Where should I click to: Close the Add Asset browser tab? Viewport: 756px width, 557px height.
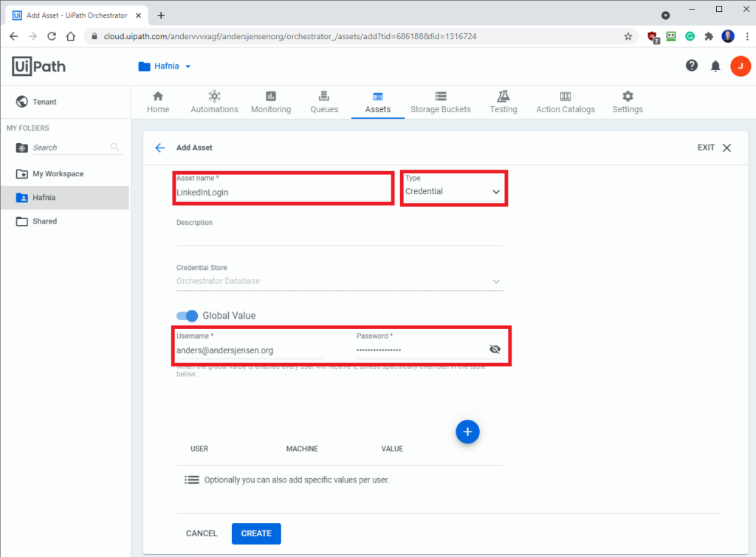(138, 15)
